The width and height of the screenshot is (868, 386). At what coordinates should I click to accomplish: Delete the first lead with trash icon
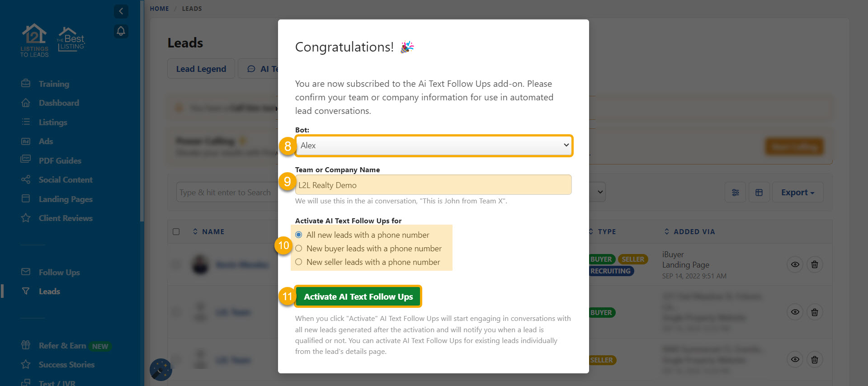pyautogui.click(x=814, y=264)
